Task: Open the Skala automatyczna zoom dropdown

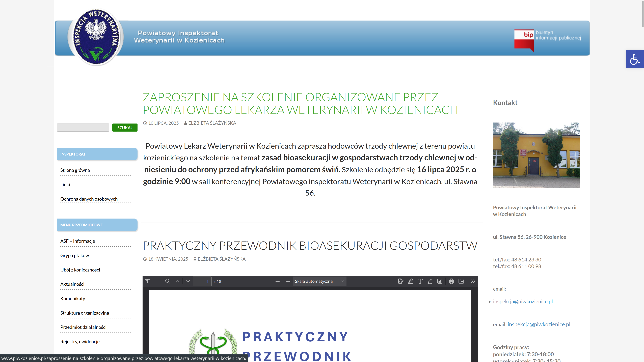Action: coord(319,281)
